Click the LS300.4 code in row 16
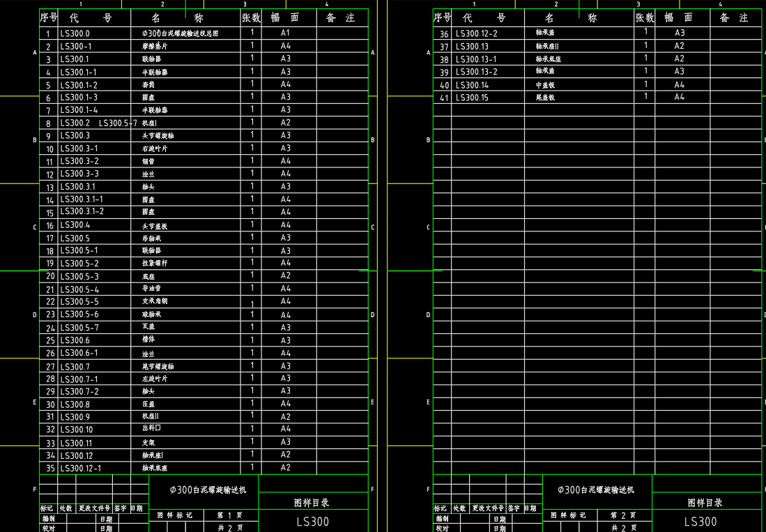This screenshot has height=532, width=766. point(75,225)
